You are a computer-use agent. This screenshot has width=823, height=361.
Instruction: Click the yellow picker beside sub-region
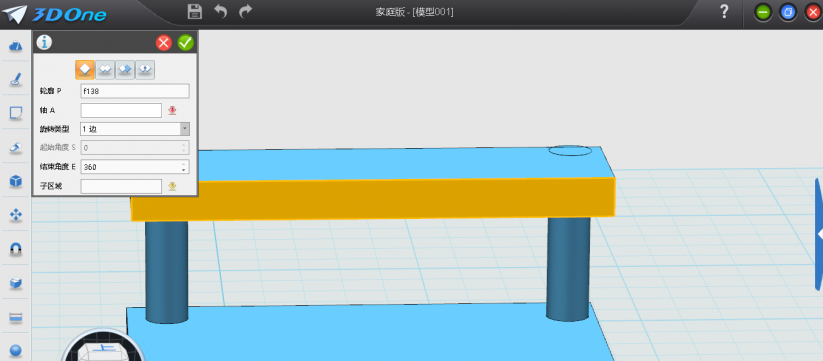[x=172, y=186]
